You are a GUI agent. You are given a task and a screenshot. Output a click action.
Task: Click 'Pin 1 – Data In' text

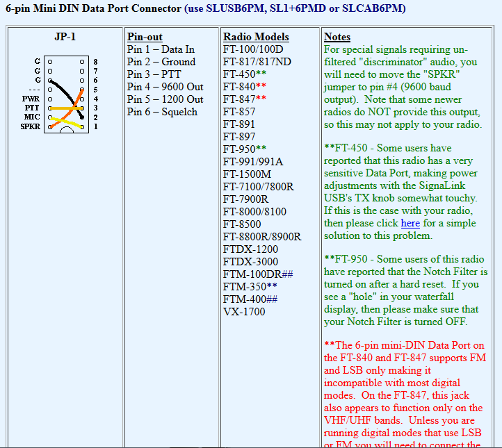tap(161, 49)
